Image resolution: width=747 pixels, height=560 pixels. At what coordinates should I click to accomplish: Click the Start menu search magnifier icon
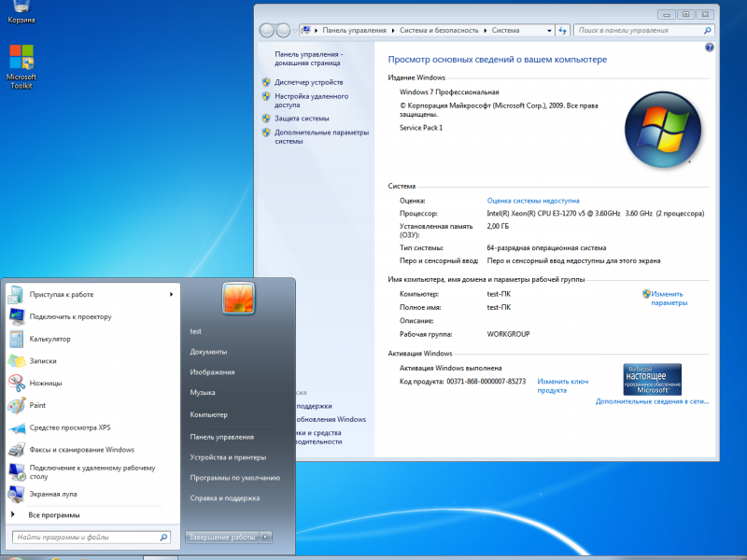tap(163, 538)
